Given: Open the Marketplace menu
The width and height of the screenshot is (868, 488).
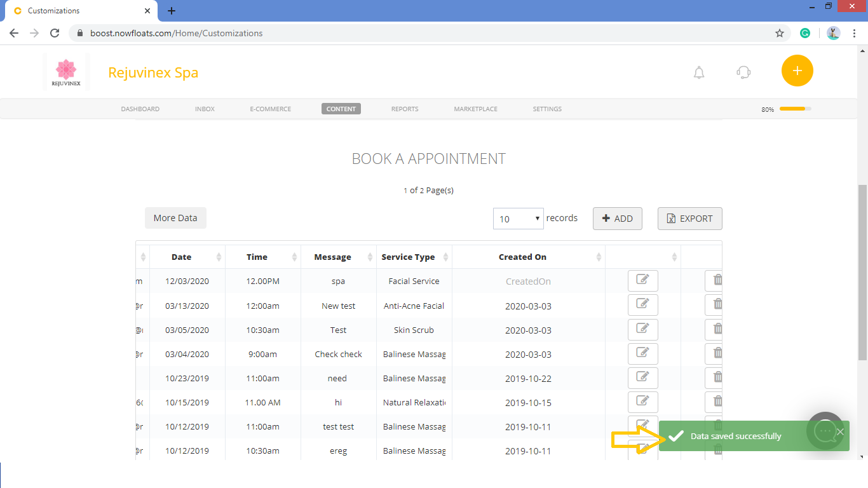Looking at the screenshot, I should [x=476, y=109].
